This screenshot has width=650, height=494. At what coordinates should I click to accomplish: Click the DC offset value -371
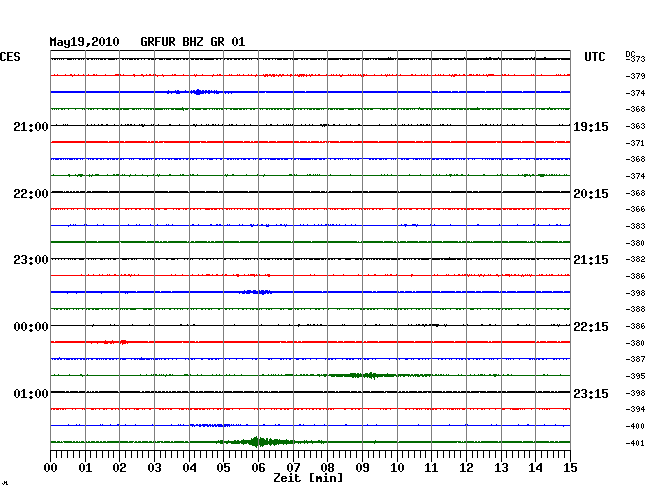tap(635, 143)
